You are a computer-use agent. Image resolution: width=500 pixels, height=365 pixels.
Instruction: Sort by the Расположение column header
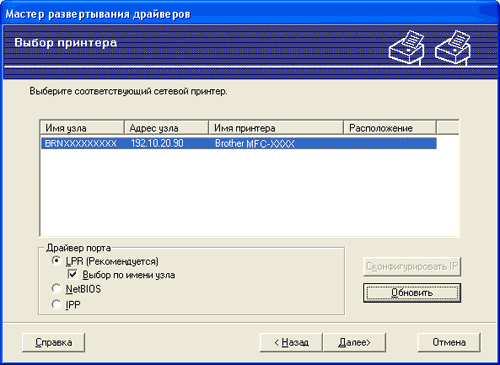390,128
